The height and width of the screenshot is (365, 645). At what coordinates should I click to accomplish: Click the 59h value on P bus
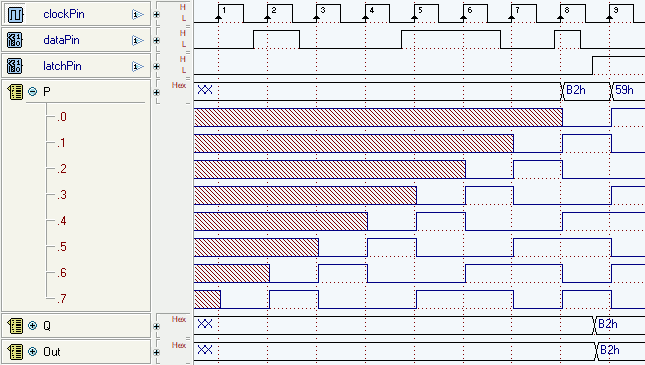click(624, 90)
